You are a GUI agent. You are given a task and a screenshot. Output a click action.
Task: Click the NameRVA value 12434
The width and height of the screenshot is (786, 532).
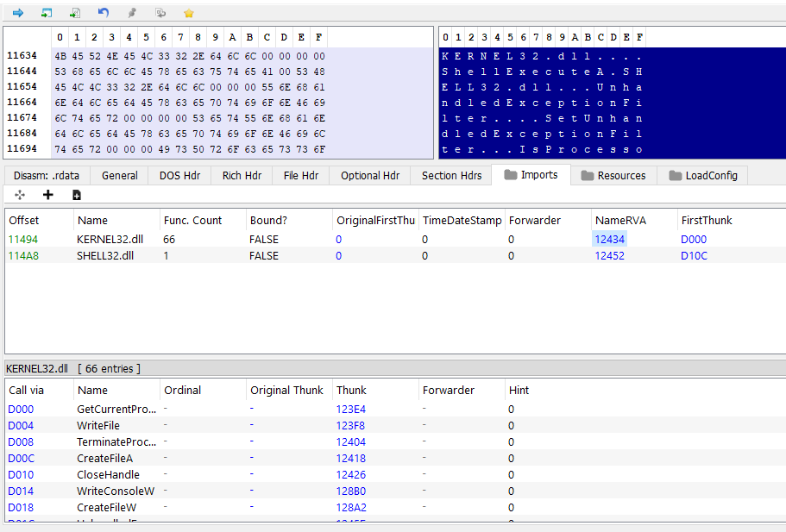609,240
